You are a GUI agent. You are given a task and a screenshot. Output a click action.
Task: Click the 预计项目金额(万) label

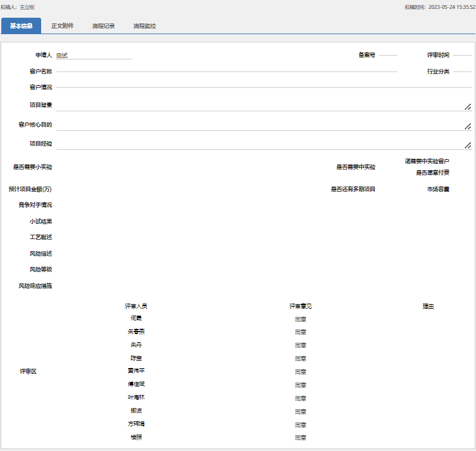tap(30, 189)
